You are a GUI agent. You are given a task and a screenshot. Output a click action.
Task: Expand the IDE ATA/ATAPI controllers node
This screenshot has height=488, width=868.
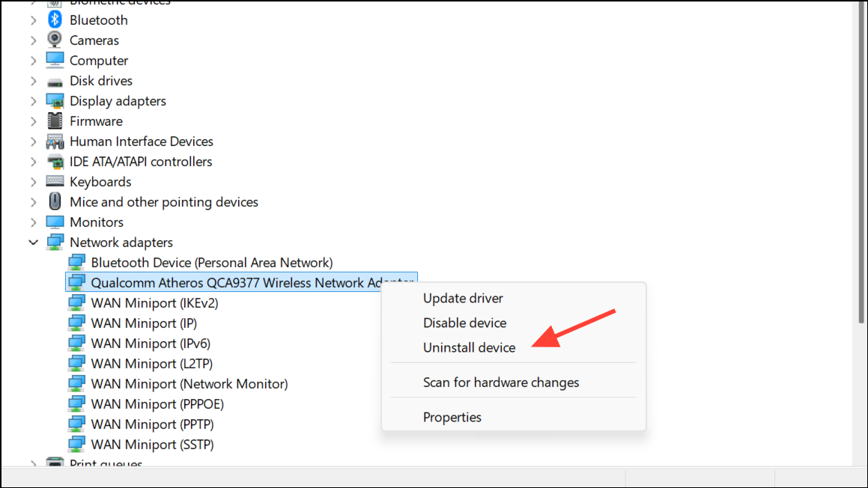[x=34, y=162]
